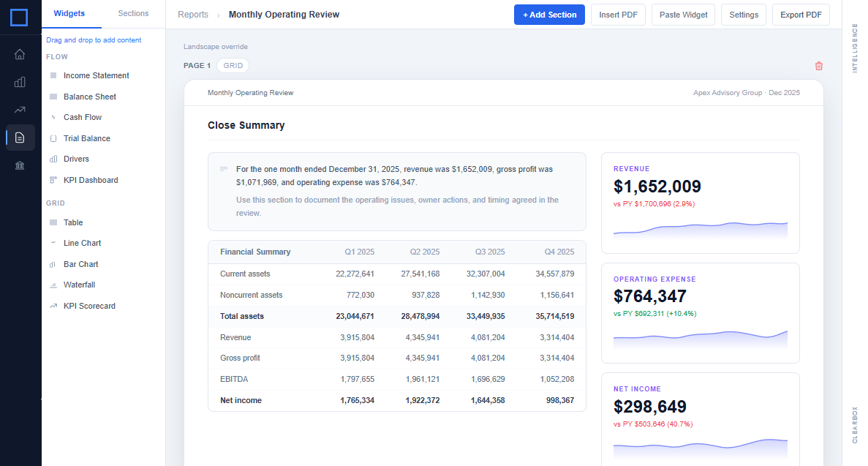Click the Cash Flow lightning icon

(54, 117)
